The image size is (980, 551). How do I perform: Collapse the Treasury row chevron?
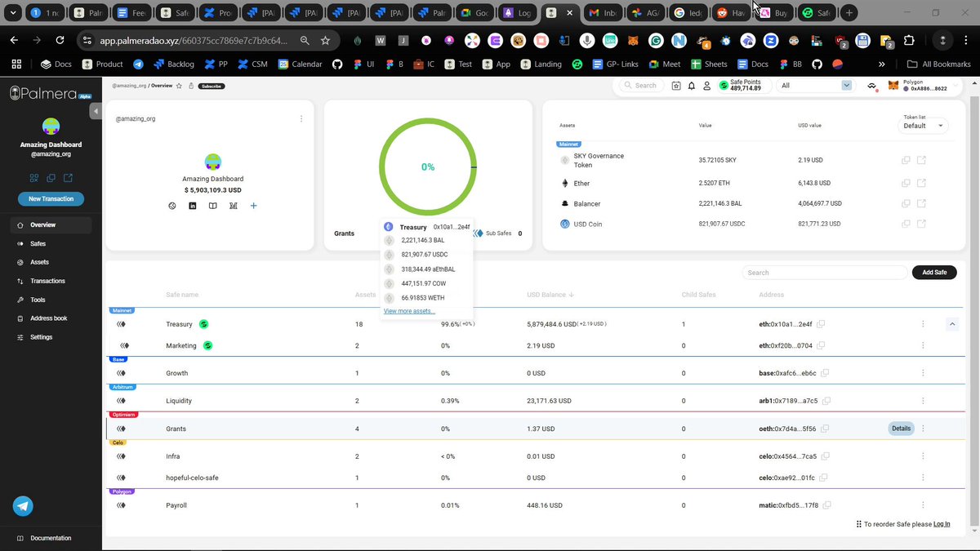tap(952, 324)
